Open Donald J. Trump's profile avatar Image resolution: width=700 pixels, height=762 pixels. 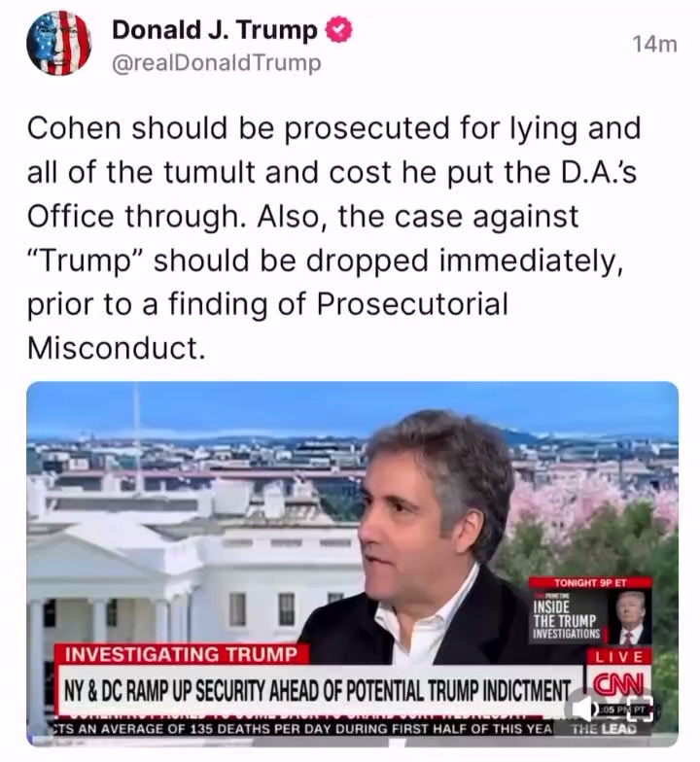[x=58, y=43]
